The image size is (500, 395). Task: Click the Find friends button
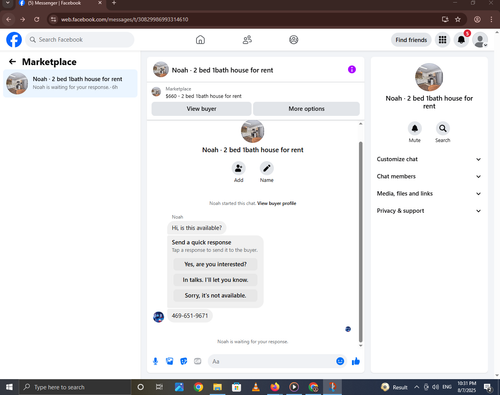pos(411,40)
